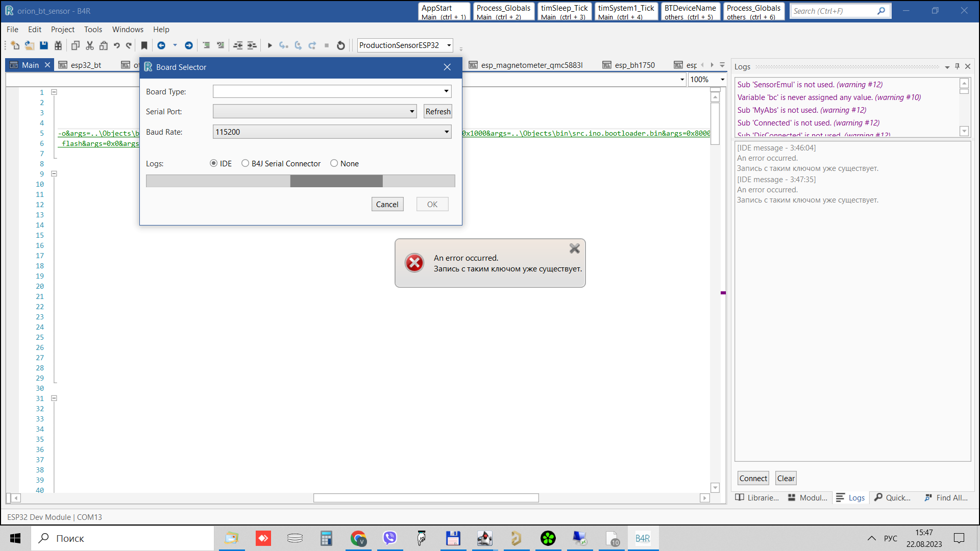Screen dimensions: 980x551
Task: Click Cancel in Board Selector
Action: coord(387,205)
